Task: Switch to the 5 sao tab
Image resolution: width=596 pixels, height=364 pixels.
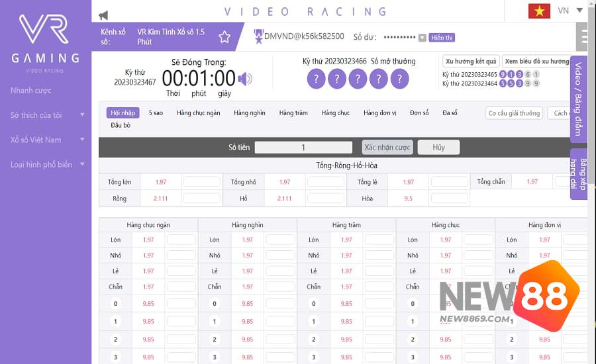Action: (156, 113)
